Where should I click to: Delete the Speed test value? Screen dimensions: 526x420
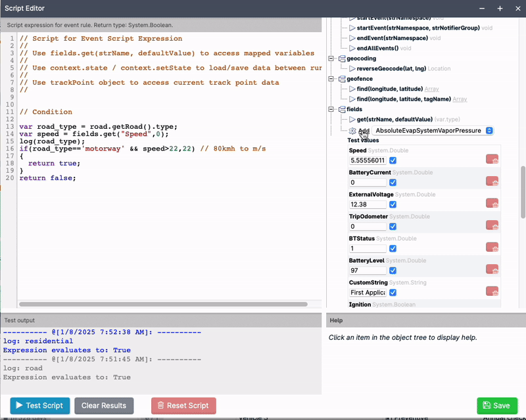click(x=492, y=159)
